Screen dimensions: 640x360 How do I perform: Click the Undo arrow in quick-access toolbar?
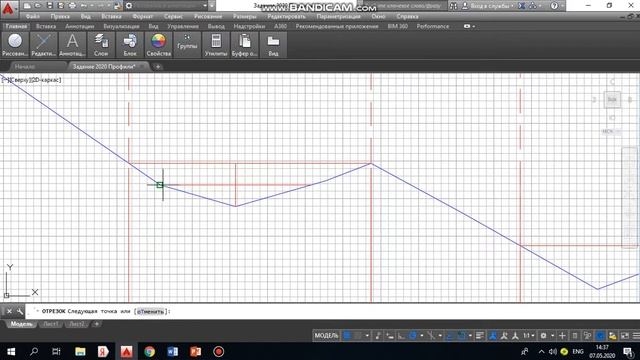pyautogui.click(x=84, y=6)
